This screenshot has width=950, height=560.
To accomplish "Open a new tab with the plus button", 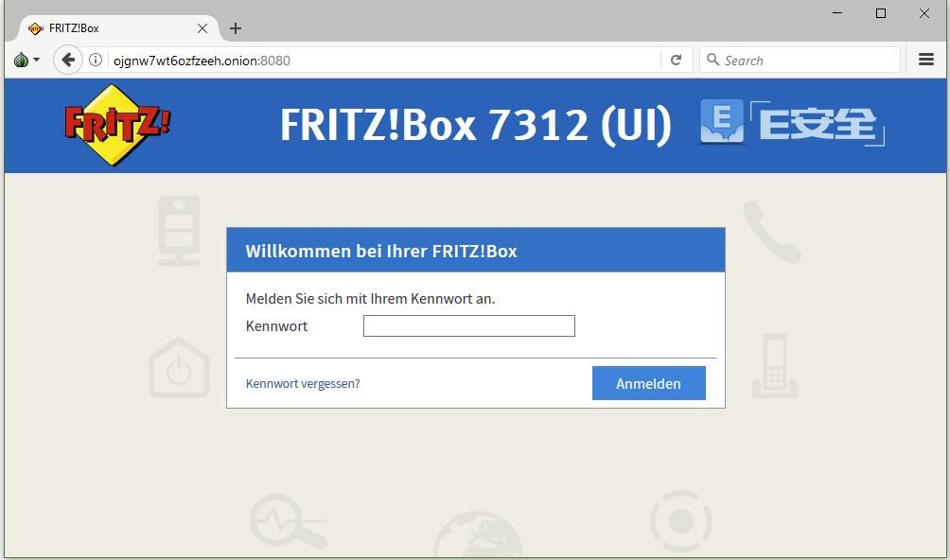I will 236,28.
